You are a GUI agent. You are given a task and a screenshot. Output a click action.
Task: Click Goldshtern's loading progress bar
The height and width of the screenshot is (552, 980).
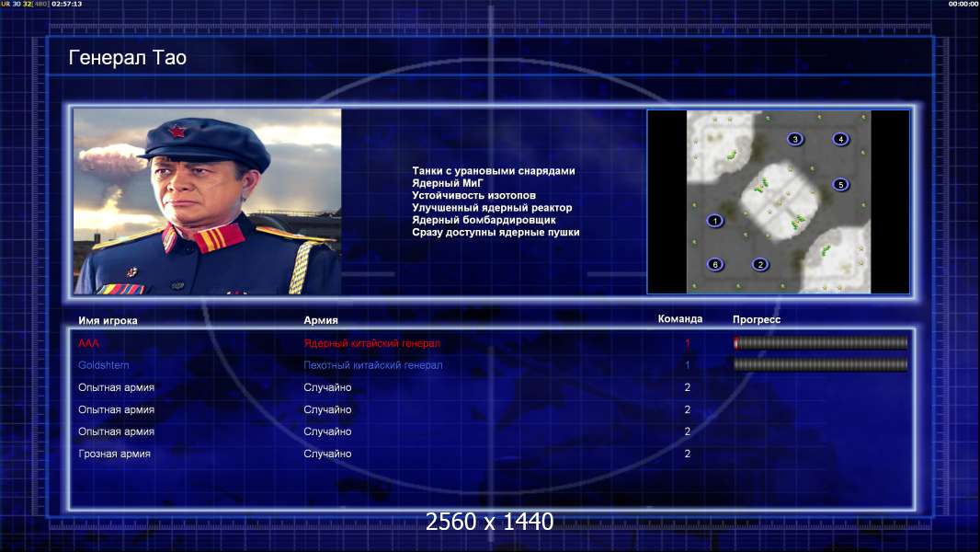point(820,365)
